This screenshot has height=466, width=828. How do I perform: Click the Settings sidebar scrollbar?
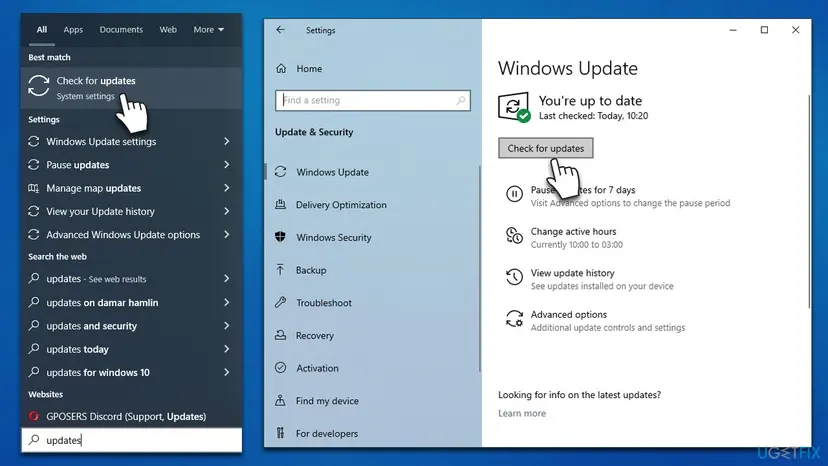pos(479,268)
